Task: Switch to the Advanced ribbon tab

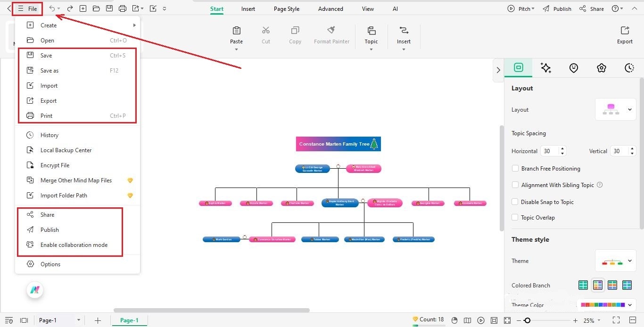Action: [330, 8]
